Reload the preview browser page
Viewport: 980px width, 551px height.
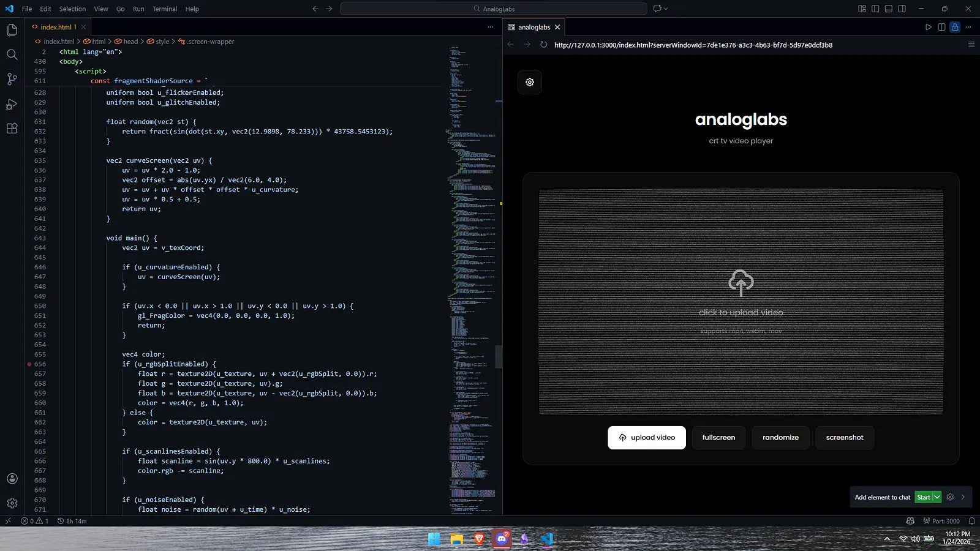(543, 45)
